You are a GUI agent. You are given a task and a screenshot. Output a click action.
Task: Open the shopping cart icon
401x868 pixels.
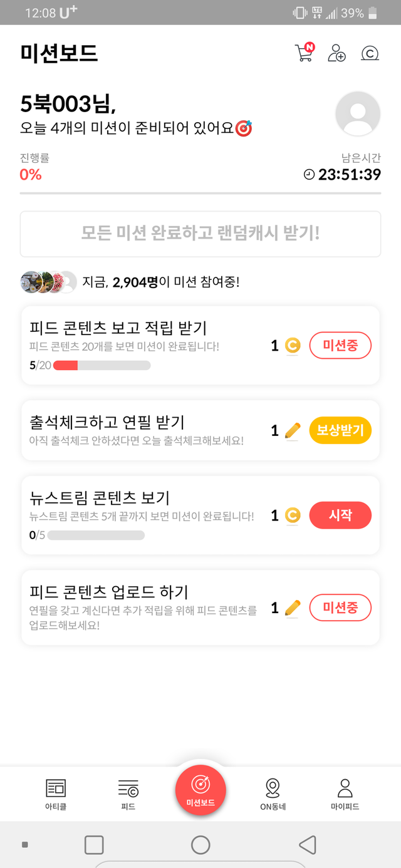click(x=303, y=53)
